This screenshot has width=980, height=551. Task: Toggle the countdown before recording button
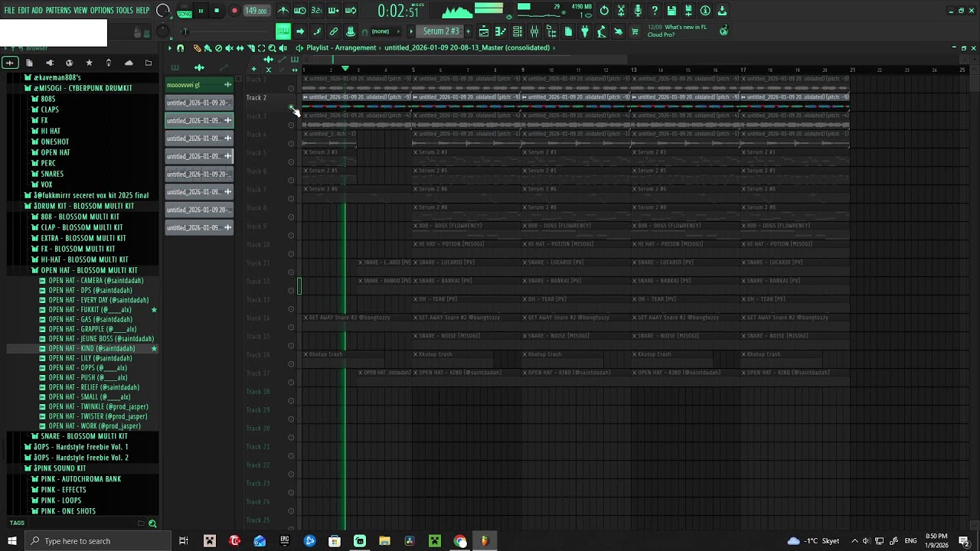tap(316, 11)
